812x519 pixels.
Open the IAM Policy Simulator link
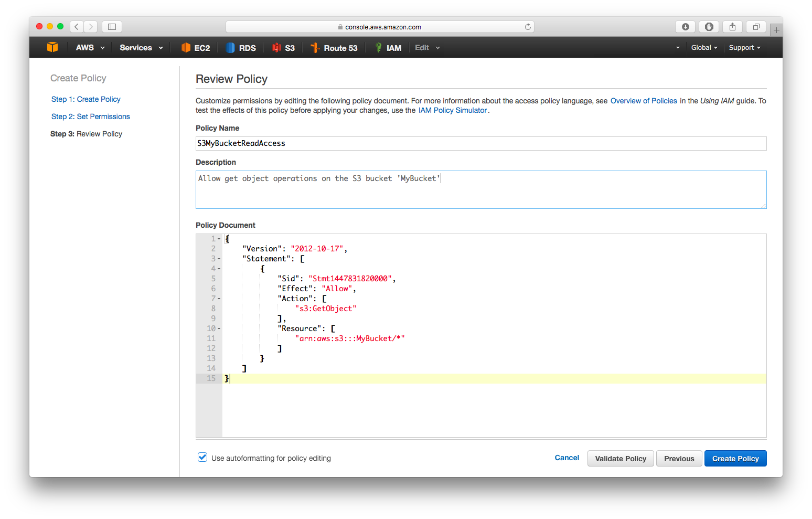tap(453, 110)
